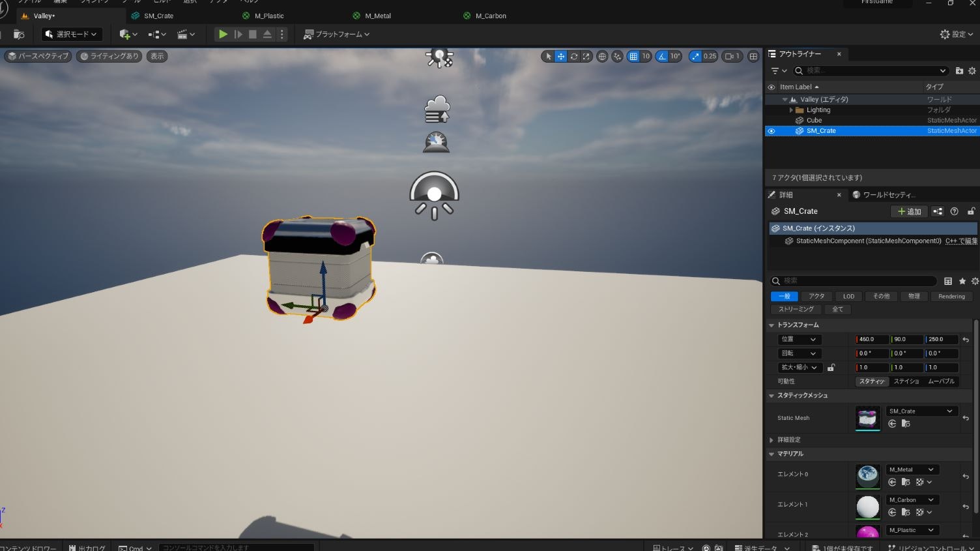The image size is (980, 551).
Task: Expand the Lighting folder in Outliner
Action: coord(791,110)
